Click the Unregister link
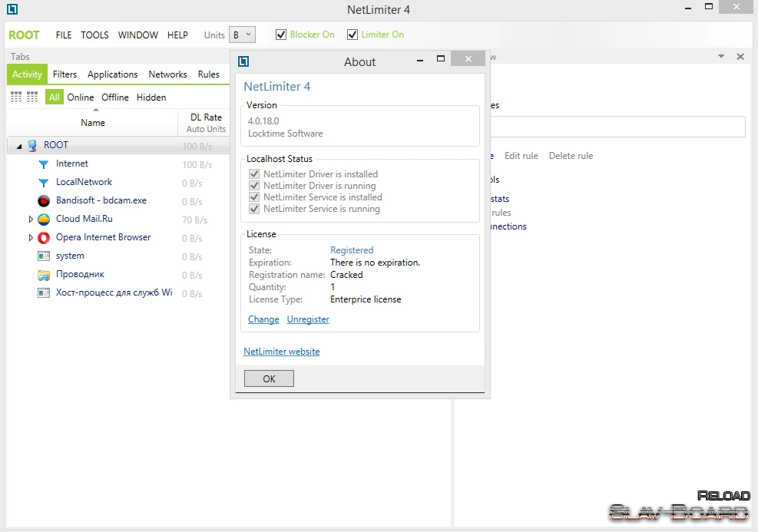This screenshot has width=758, height=532. tap(308, 319)
